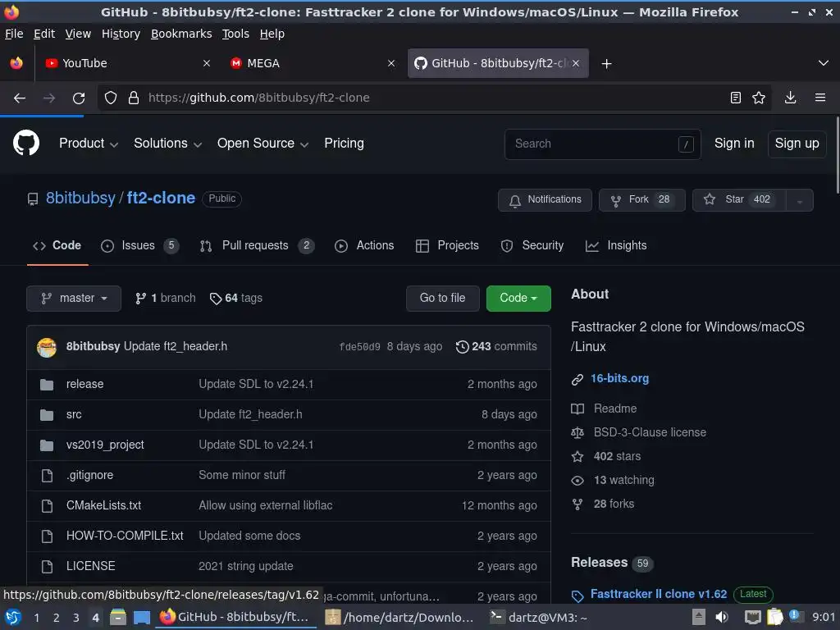Open the CMakeLists.txt file
The image size is (840, 630).
coord(104,505)
